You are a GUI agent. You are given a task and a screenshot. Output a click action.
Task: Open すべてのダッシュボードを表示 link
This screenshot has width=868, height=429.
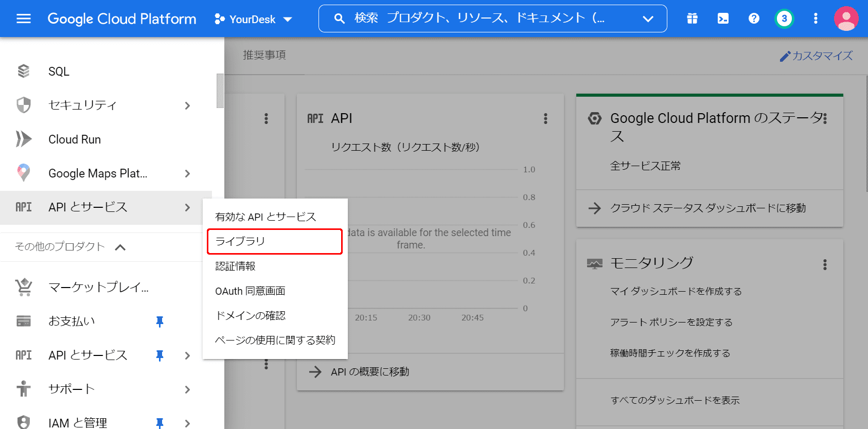click(675, 400)
